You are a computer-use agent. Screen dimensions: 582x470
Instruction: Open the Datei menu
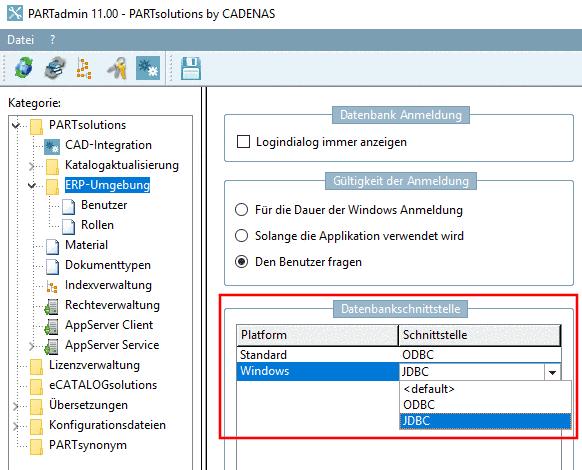[x=20, y=40]
